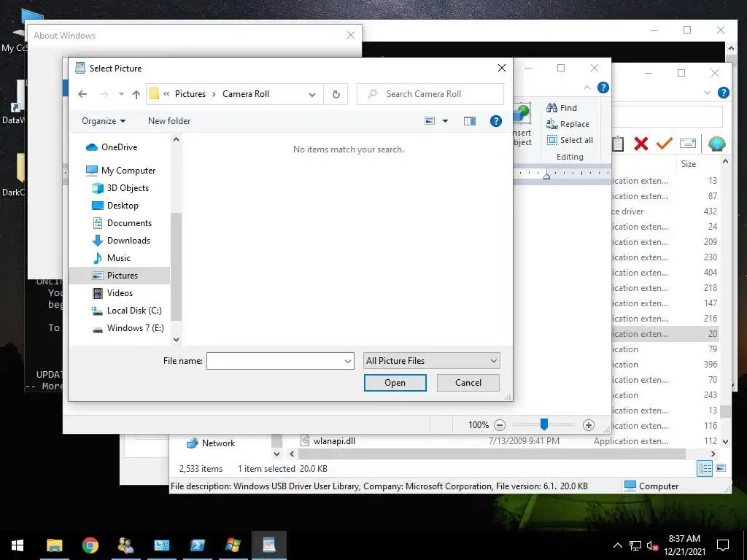
Task: Click Windows Start button
Action: point(18,545)
